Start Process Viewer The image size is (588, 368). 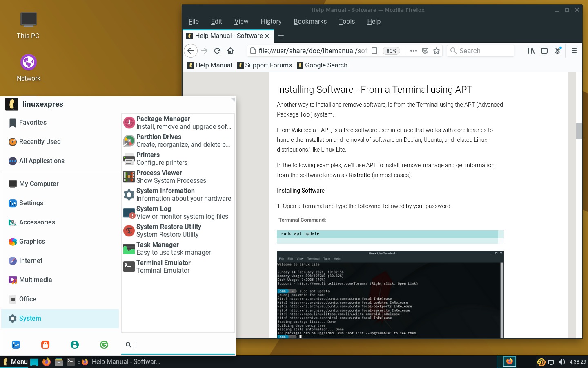click(x=178, y=176)
